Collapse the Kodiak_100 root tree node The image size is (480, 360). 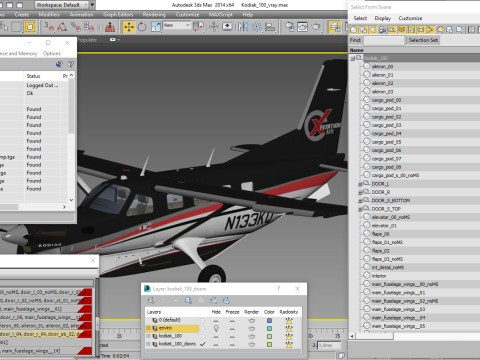(352, 58)
